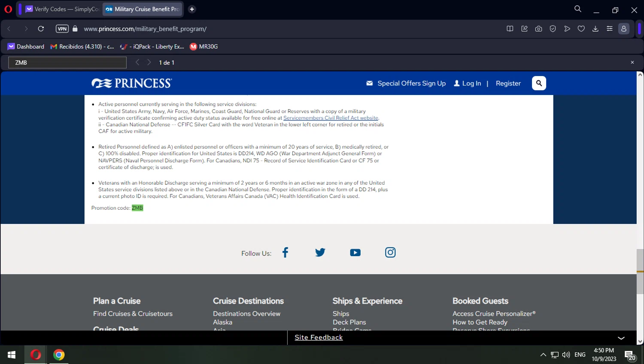Open Chrome from the taskbar
This screenshot has width=644, height=364.
tap(59, 355)
